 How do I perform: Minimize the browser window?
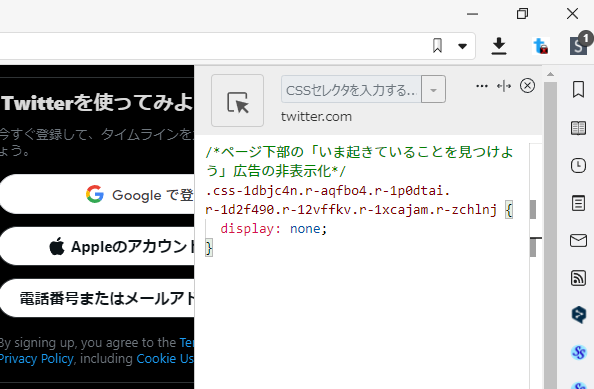[472, 14]
